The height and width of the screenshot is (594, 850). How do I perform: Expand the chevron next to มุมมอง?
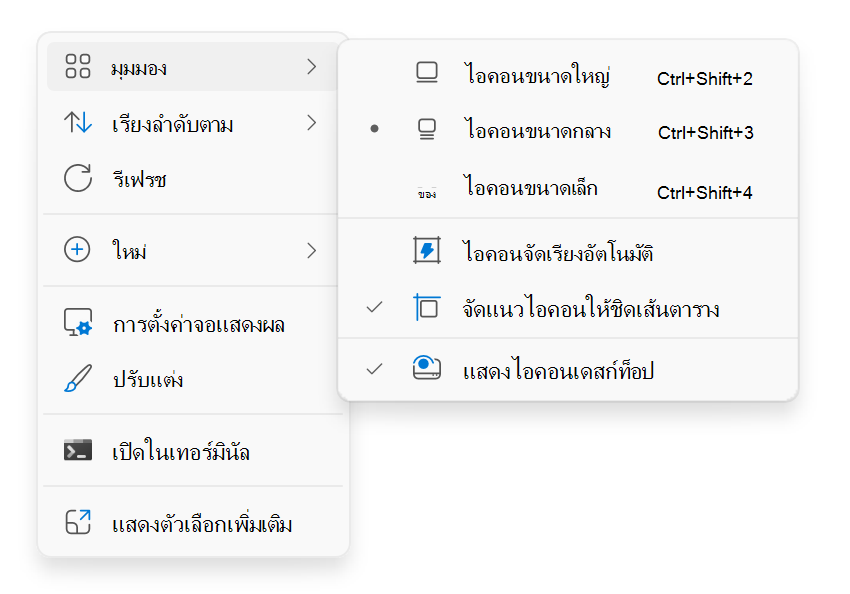point(311,67)
